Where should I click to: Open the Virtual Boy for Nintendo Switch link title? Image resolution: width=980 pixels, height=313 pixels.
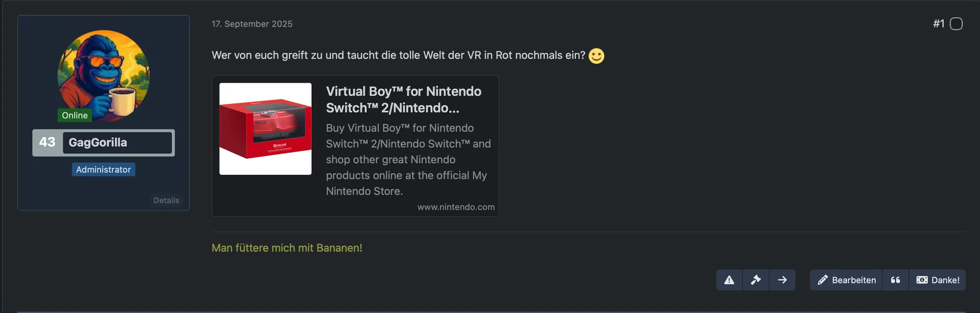coord(403,99)
